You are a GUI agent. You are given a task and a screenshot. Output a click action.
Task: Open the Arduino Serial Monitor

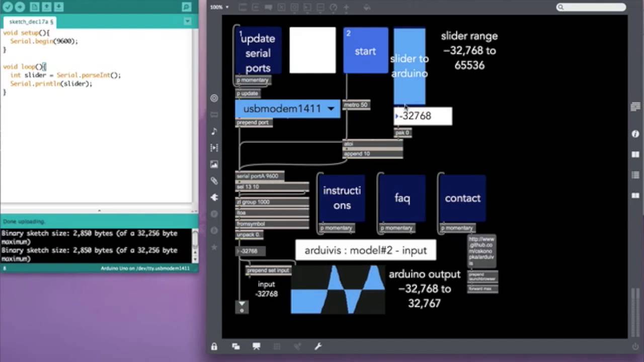[187, 7]
